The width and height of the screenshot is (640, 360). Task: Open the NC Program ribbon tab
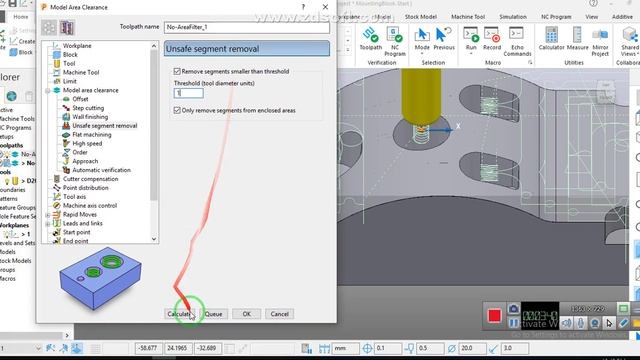click(x=556, y=17)
